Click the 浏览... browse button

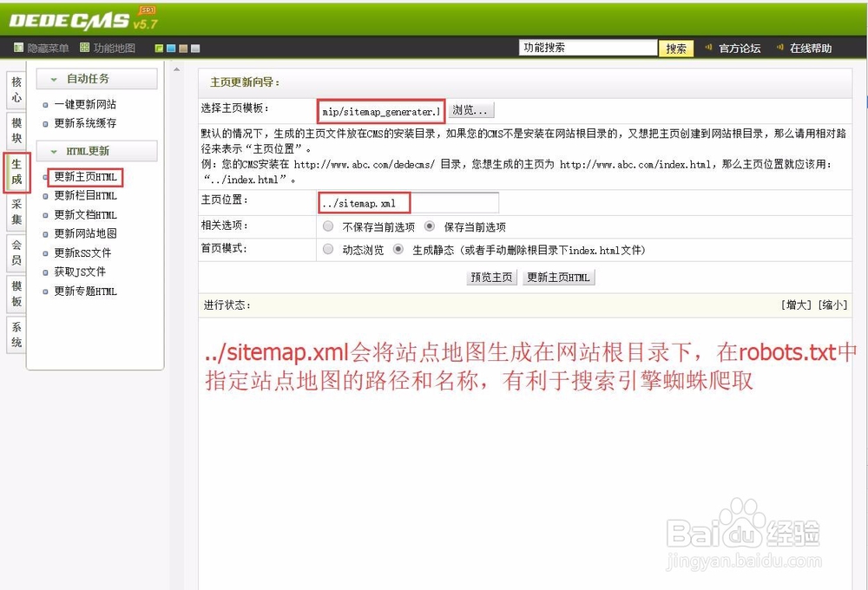(x=470, y=109)
